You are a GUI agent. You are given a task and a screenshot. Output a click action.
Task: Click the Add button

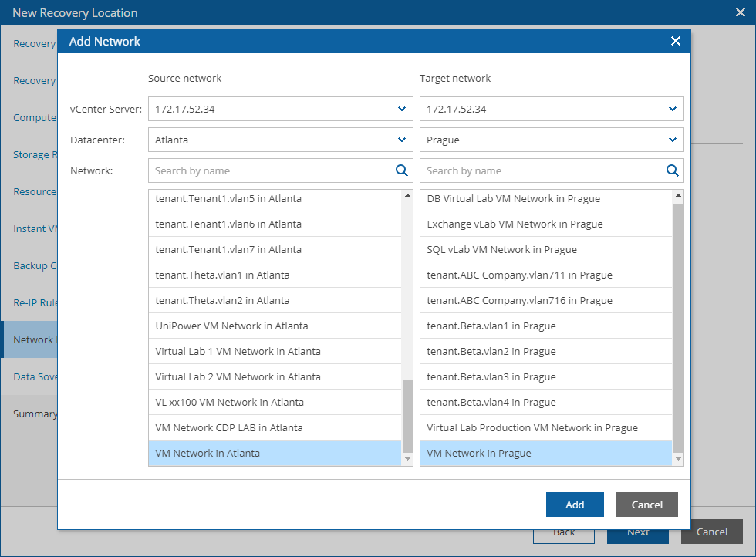click(x=575, y=505)
